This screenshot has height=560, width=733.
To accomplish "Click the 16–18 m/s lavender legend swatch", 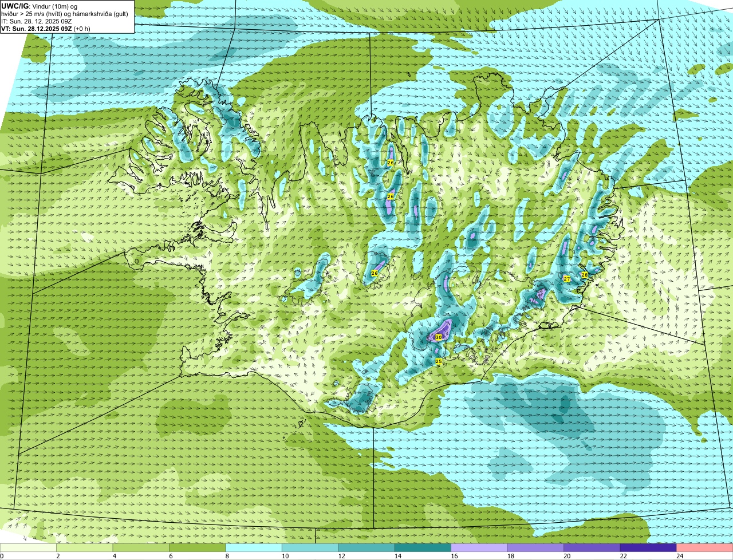I will point(479,547).
